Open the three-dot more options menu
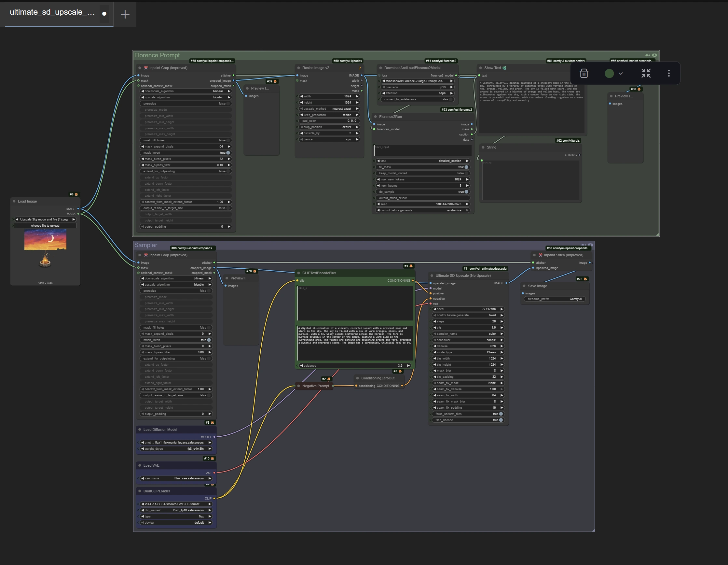Screen dimensions: 728x565 click(x=669, y=73)
